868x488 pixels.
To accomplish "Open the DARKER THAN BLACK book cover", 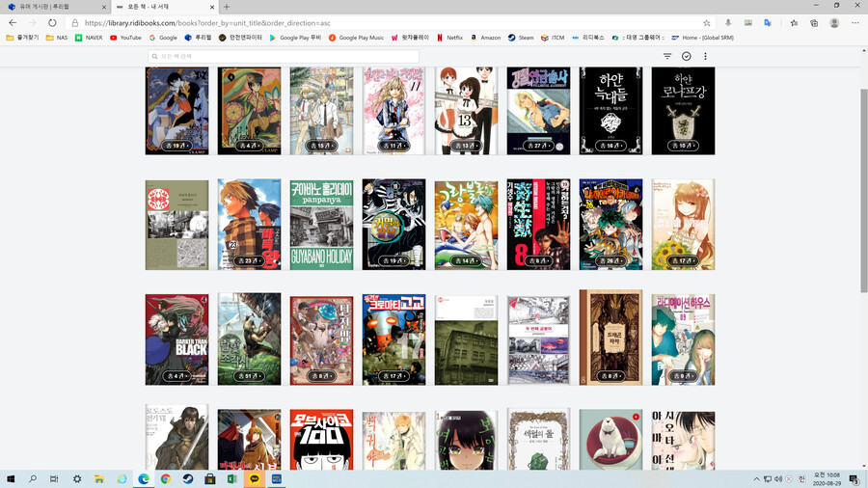I will click(176, 339).
